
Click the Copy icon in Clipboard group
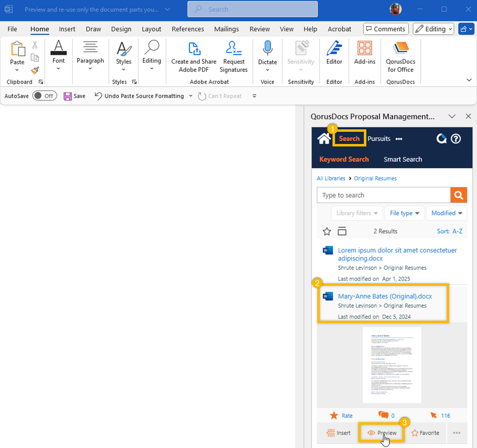tap(35, 58)
